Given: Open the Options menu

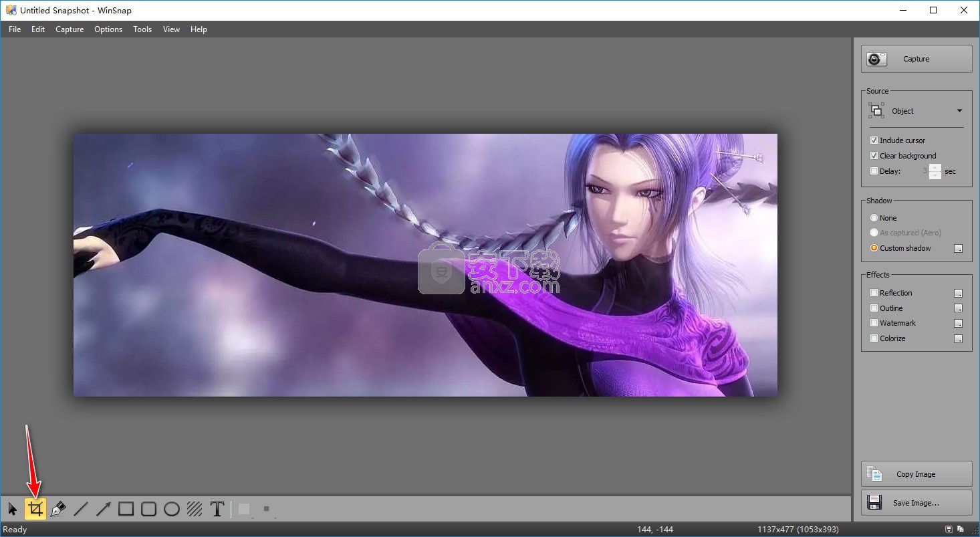Looking at the screenshot, I should tap(108, 29).
